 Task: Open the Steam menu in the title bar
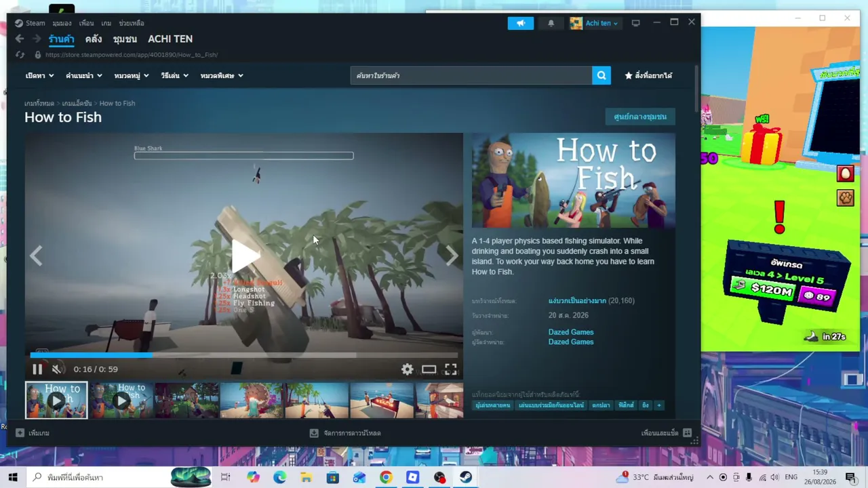(x=35, y=23)
